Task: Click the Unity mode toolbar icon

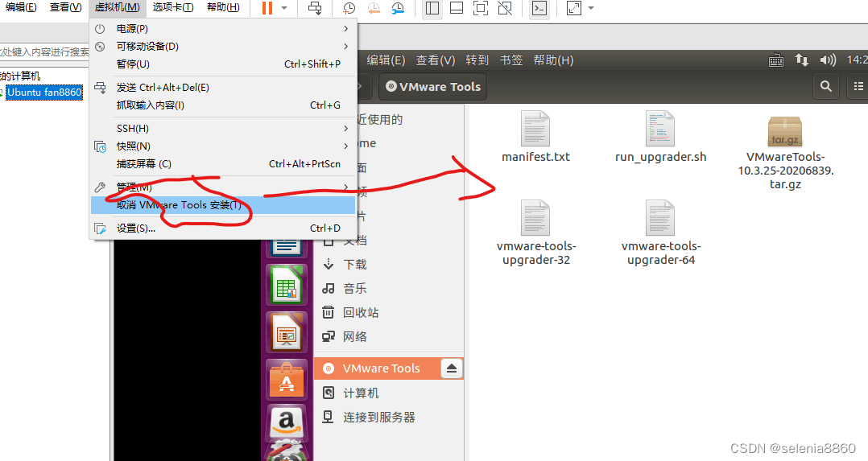Action: (x=505, y=8)
